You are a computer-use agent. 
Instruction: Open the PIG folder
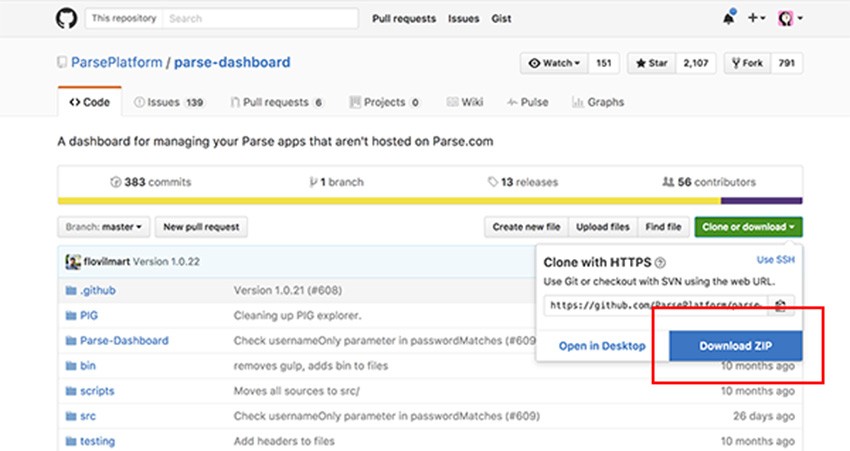pos(89,315)
